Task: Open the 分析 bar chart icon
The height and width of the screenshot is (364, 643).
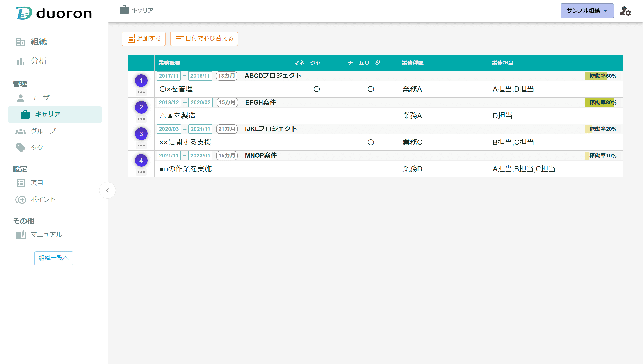Action: tap(21, 61)
